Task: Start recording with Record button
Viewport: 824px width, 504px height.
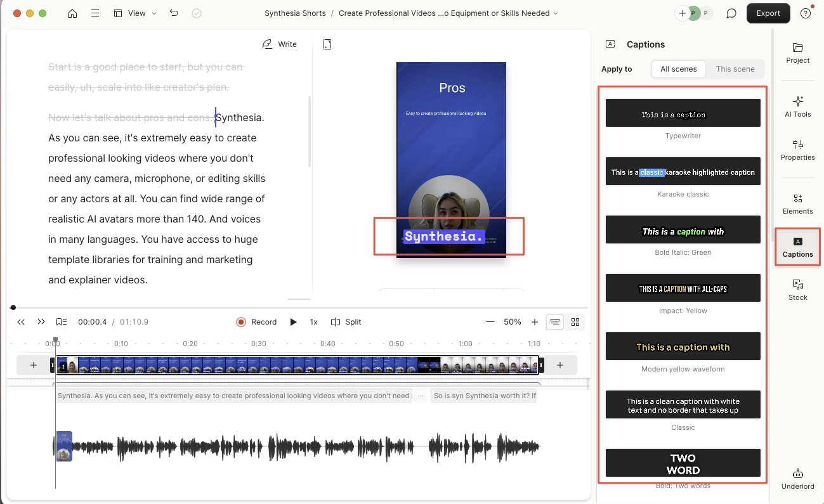Action: pos(256,322)
